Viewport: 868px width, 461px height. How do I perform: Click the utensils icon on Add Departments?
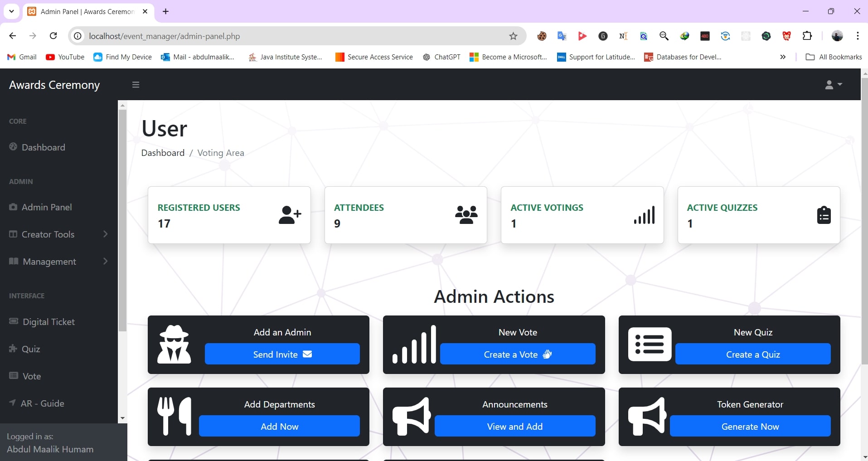tap(174, 416)
